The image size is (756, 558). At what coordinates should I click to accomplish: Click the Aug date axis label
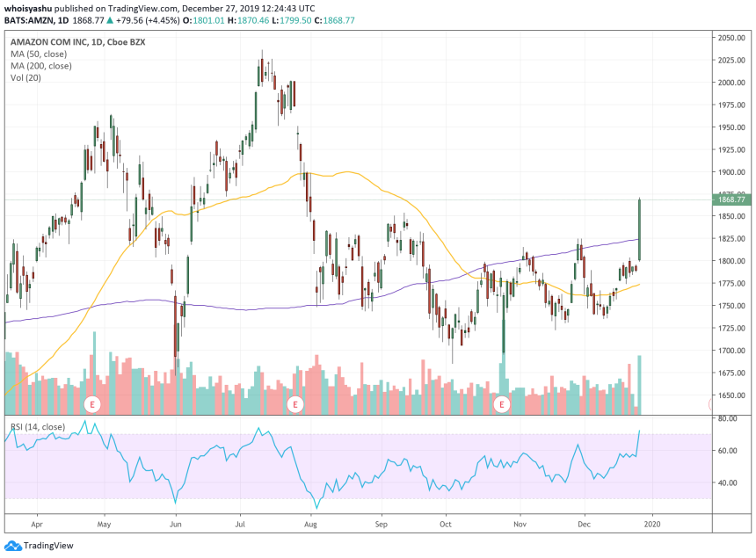click(310, 524)
